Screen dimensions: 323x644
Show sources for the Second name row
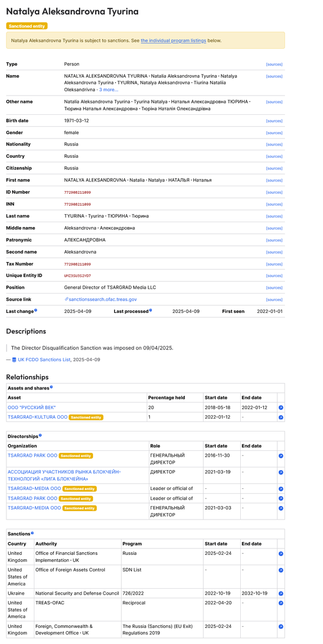(x=274, y=252)
